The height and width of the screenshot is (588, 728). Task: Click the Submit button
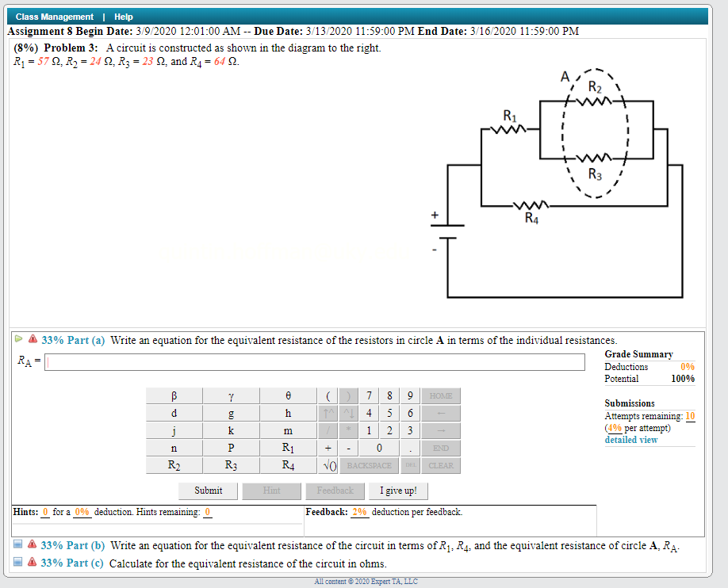pyautogui.click(x=207, y=491)
